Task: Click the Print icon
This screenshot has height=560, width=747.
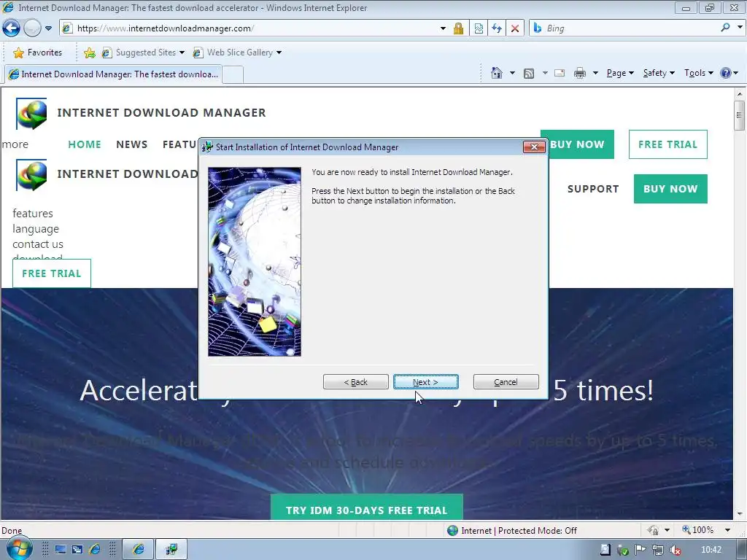Action: click(x=580, y=73)
